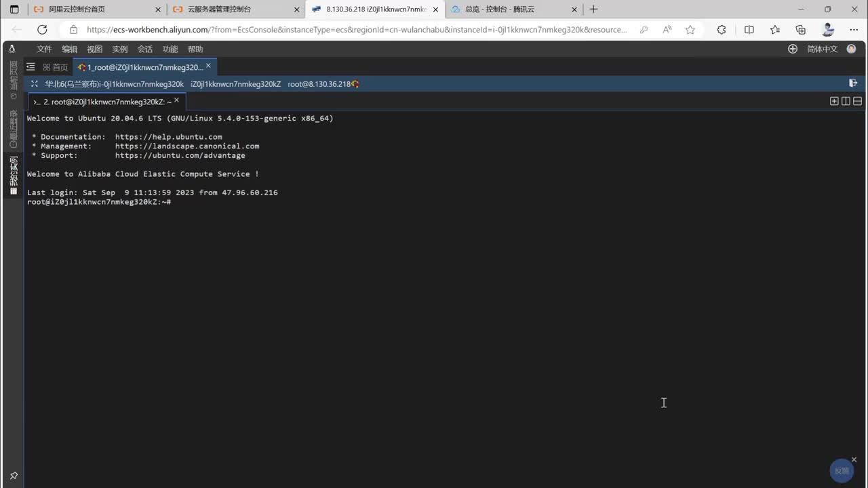Open the floating feedback button
868x488 pixels.
point(842,471)
